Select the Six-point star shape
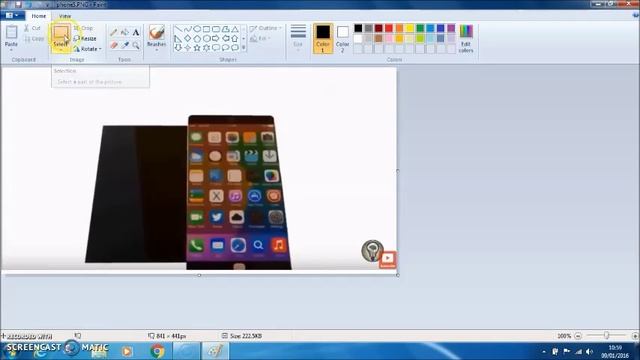 (x=207, y=48)
